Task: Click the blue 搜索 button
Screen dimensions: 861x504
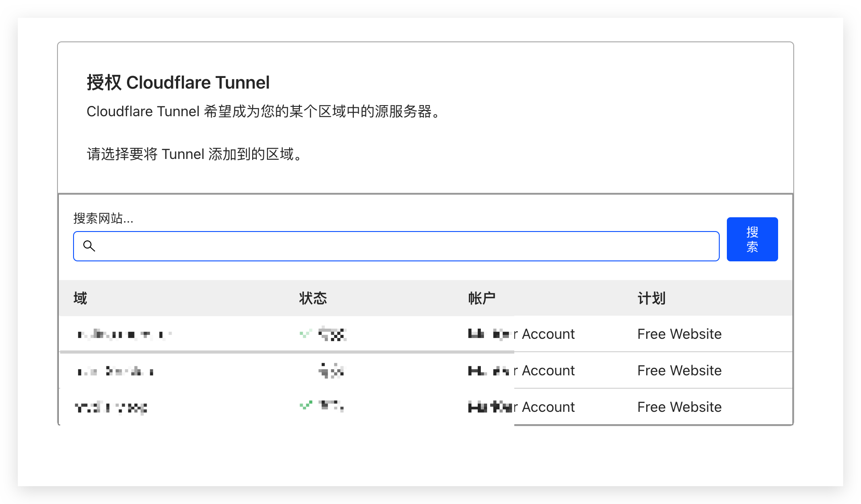Action: pos(752,239)
